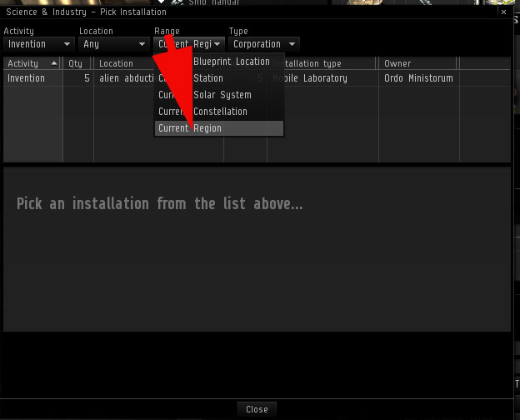Screen dimensions: 520x420
Task: Open the Type dropdown set to Corporation
Action: pos(264,44)
